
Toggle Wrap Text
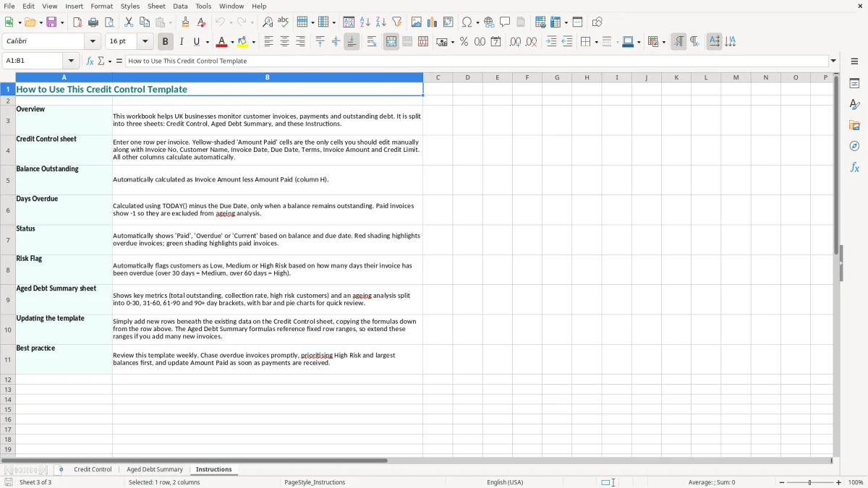(372, 42)
